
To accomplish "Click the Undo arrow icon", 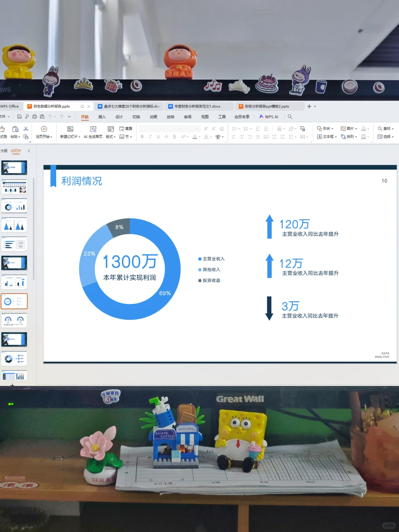I will pos(50,117).
